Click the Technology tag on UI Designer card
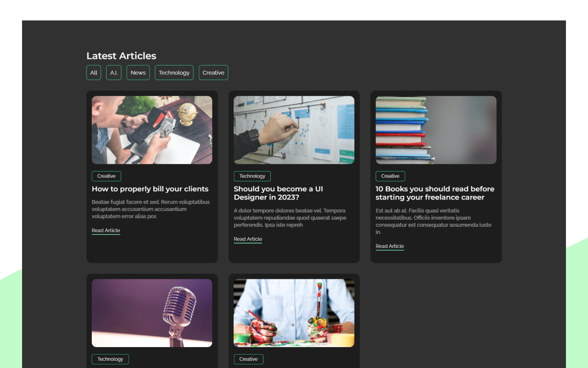 (252, 176)
